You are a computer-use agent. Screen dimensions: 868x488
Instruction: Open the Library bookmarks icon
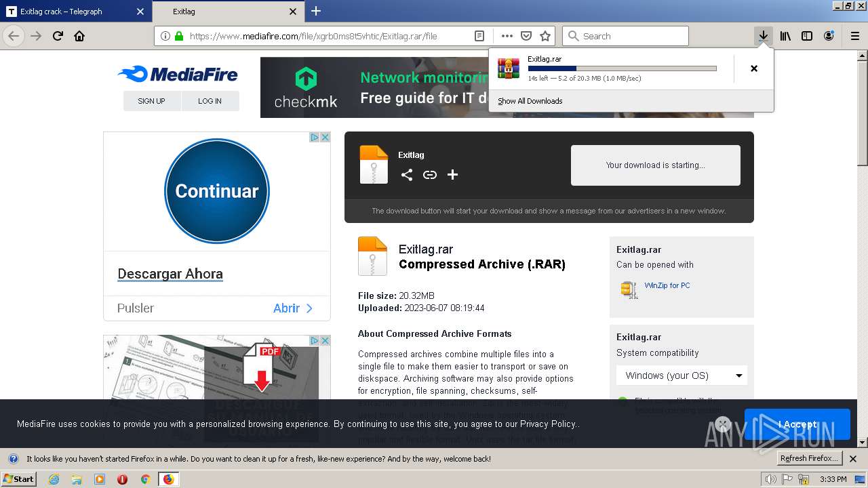coord(785,36)
